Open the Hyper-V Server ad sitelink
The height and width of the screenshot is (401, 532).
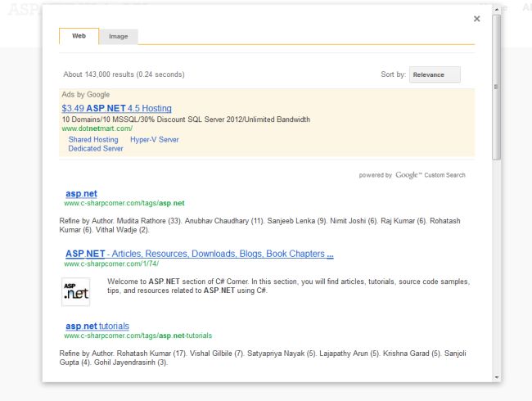pos(155,139)
